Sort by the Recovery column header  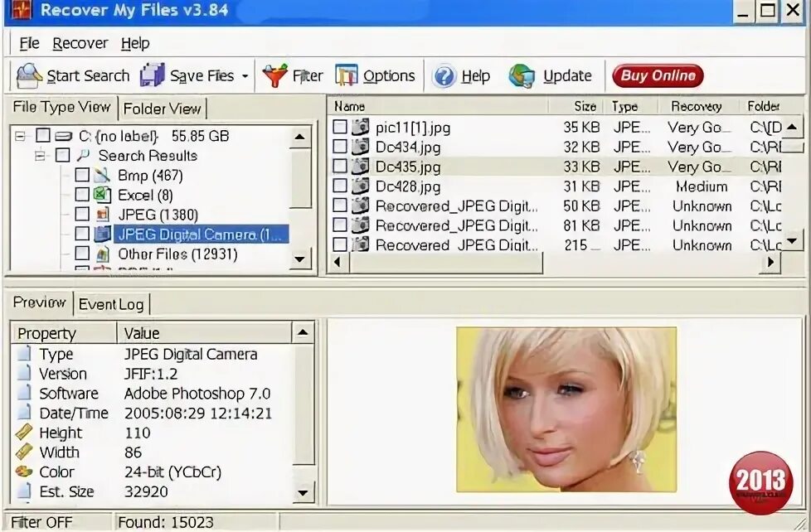click(697, 107)
